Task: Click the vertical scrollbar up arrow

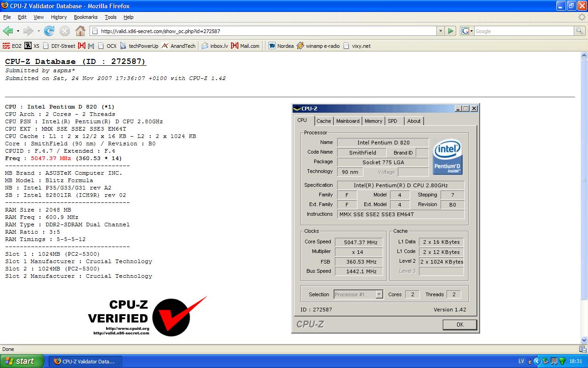Action: pyautogui.click(x=584, y=55)
